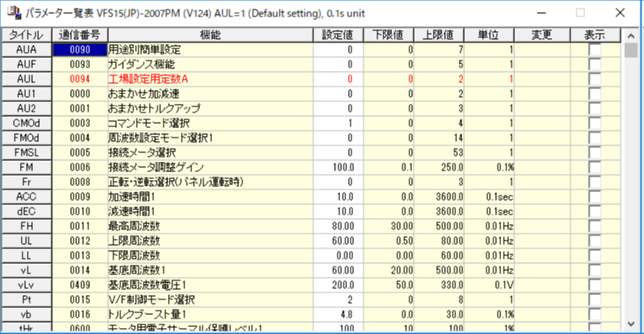This screenshot has width=644, height=334.
Task: Enable the 表示 checkbox for vLv row
Action: coord(595,286)
